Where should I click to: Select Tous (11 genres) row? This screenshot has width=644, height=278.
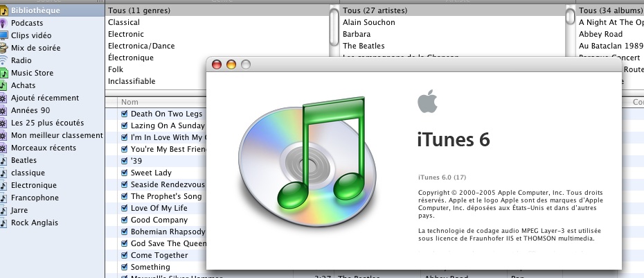[x=217, y=10]
